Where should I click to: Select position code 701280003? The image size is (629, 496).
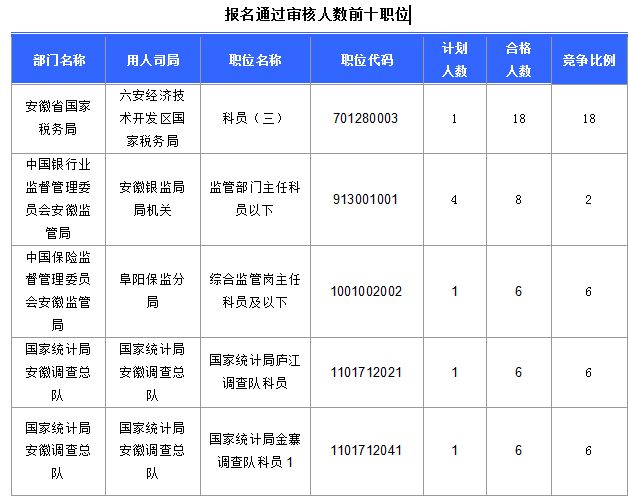tap(366, 119)
